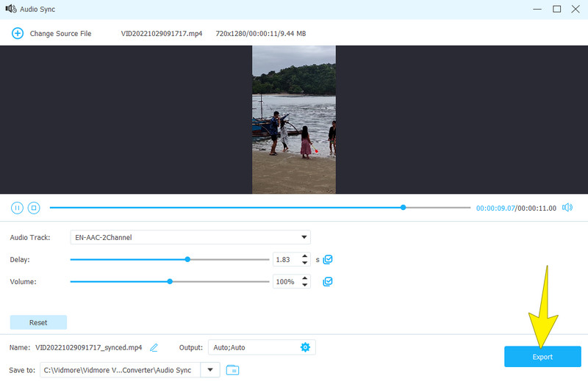Click the playback progress bar handle
588x381 pixels.
pyautogui.click(x=403, y=208)
